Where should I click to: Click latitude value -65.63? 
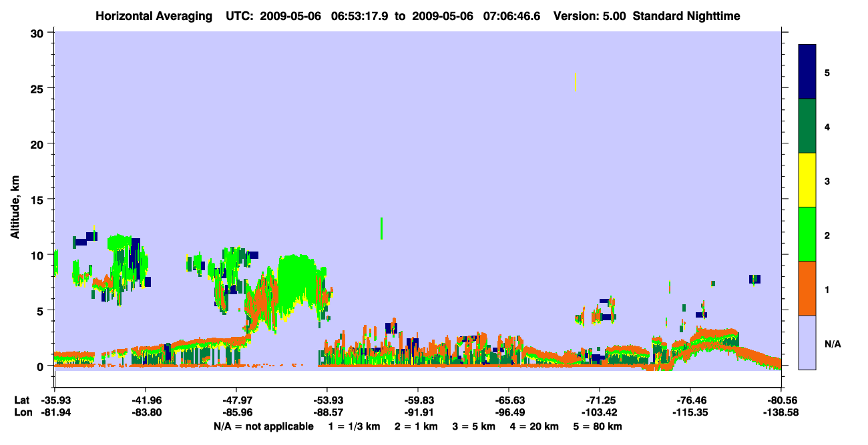click(x=509, y=400)
